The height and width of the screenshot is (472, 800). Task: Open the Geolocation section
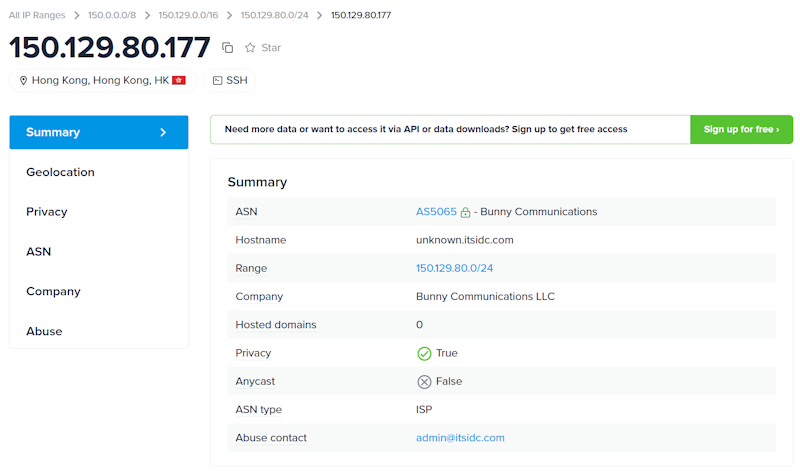60,172
